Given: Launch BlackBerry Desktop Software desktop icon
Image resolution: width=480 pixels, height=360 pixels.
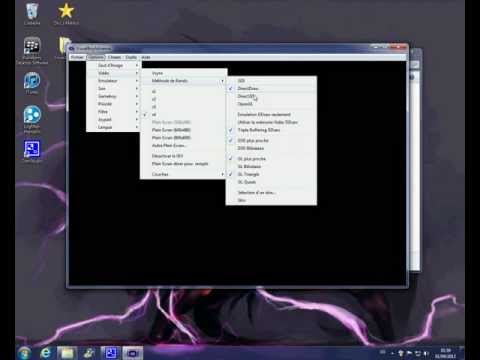Looking at the screenshot, I should pyautogui.click(x=32, y=51).
